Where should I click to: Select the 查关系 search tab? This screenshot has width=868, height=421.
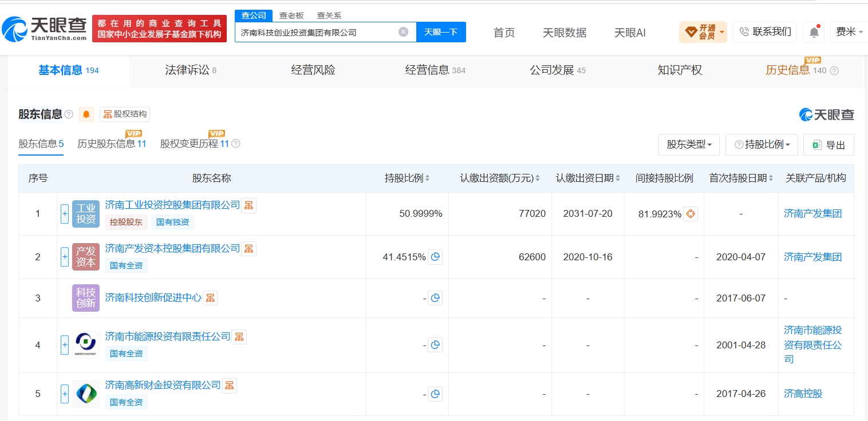coord(329,16)
